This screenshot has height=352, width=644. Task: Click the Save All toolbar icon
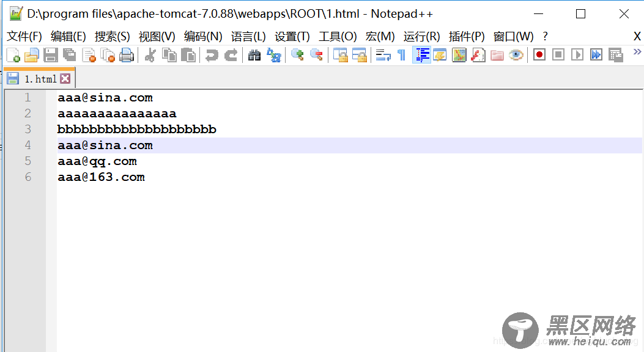tap(69, 55)
